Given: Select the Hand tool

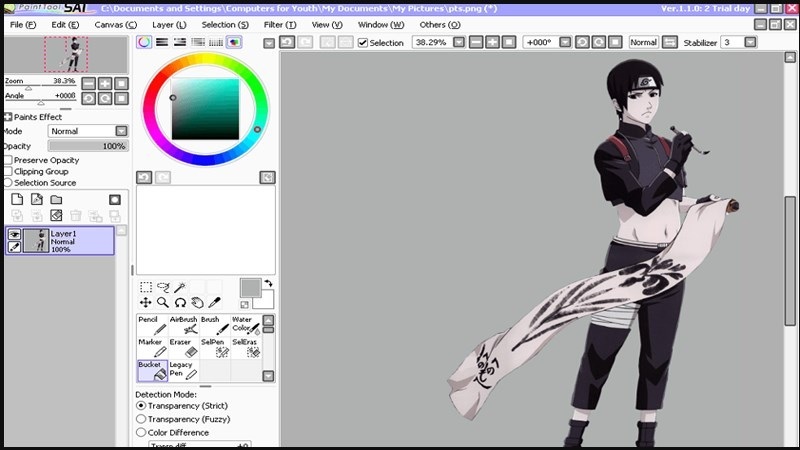Looking at the screenshot, I should 197,303.
